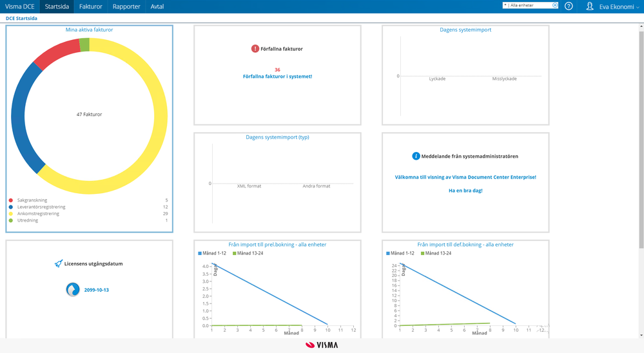
Task: Click the Ankomstregistrering legend label
Action: click(x=38, y=213)
